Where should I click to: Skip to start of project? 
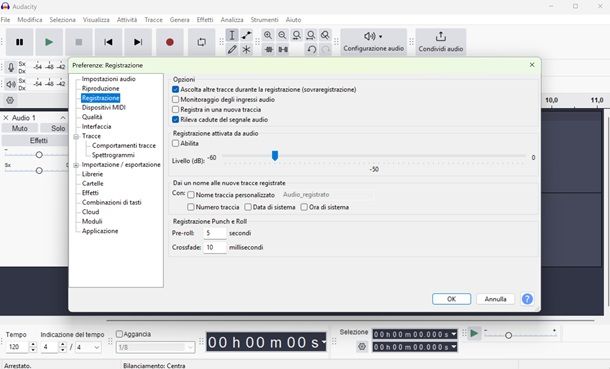(108, 42)
